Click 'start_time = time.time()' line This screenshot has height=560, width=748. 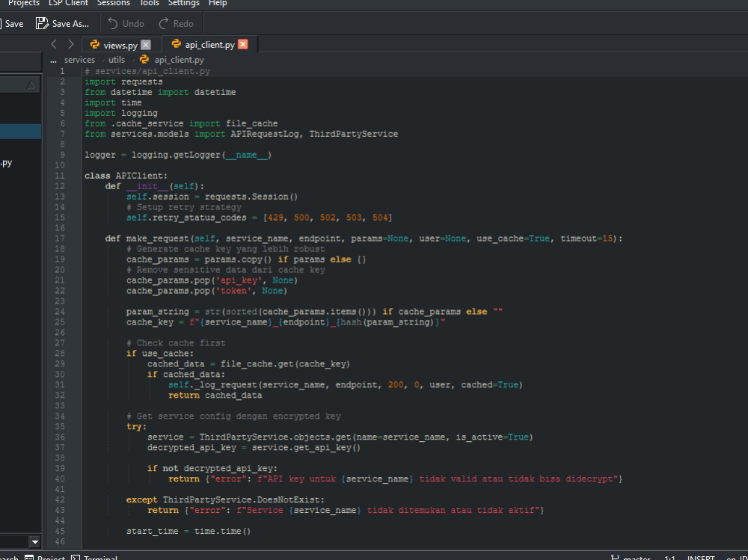[188, 532]
